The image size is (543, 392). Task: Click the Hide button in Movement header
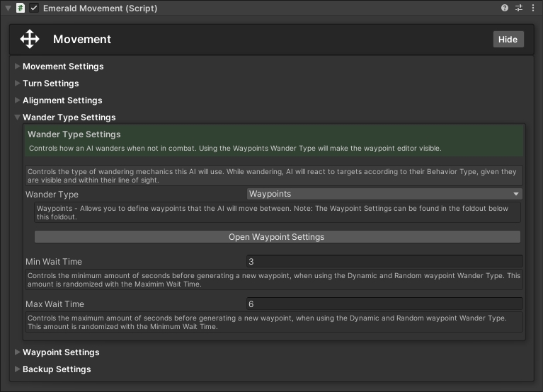(508, 40)
